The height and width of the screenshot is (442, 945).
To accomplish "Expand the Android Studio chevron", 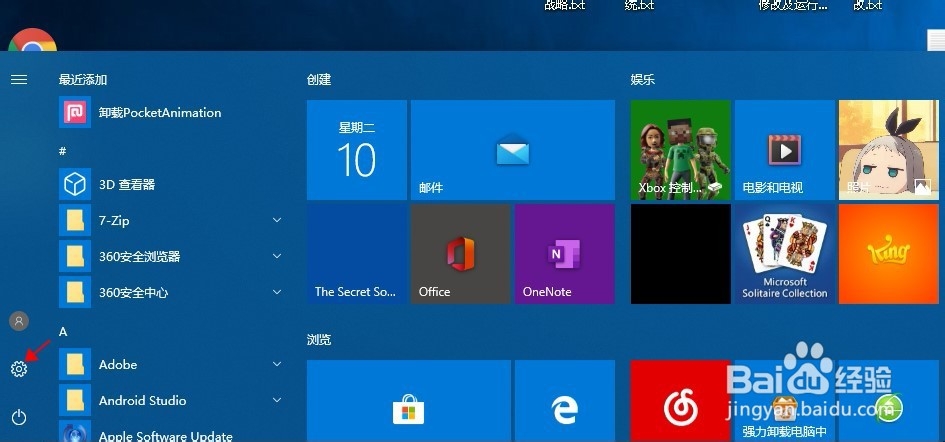I will pyautogui.click(x=277, y=400).
